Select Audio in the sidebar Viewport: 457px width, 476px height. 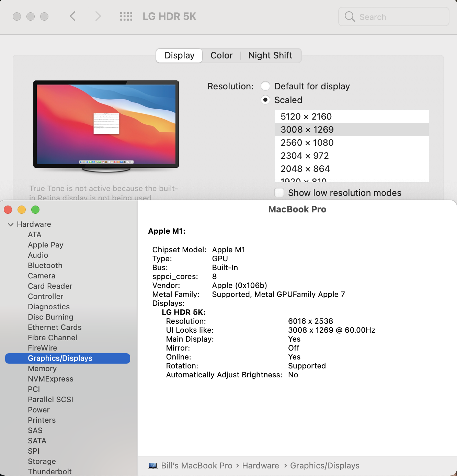click(x=38, y=255)
